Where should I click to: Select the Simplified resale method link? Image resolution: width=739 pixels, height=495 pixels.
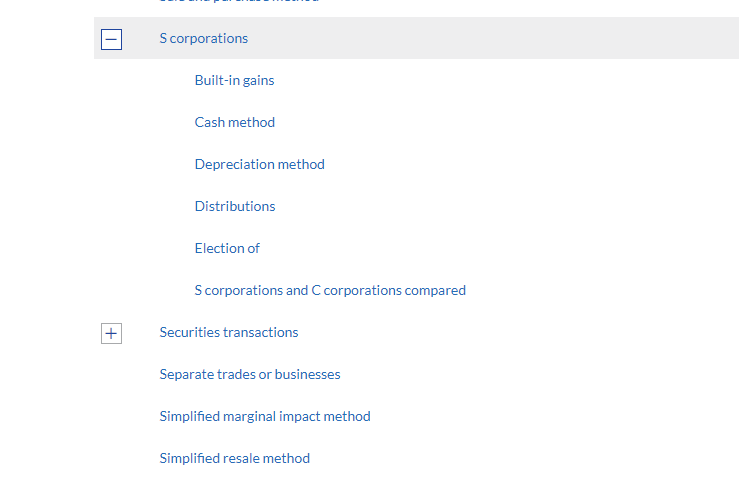(234, 458)
